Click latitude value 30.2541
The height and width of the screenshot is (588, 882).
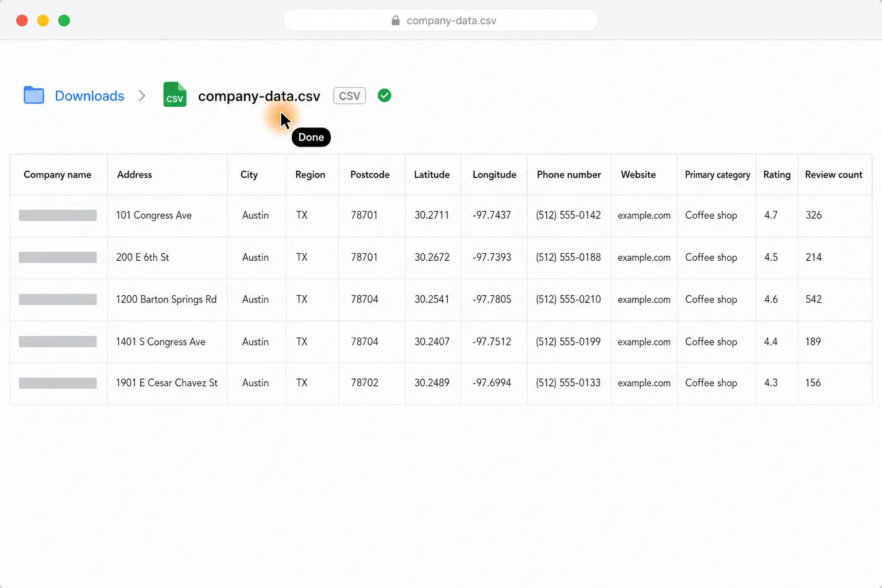tap(432, 299)
